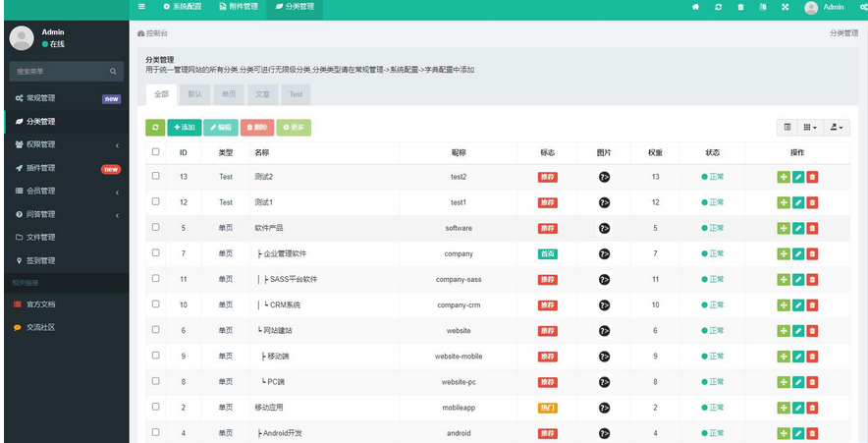
Task: Click the 热门 flag label on mobileapp row
Action: click(x=548, y=408)
